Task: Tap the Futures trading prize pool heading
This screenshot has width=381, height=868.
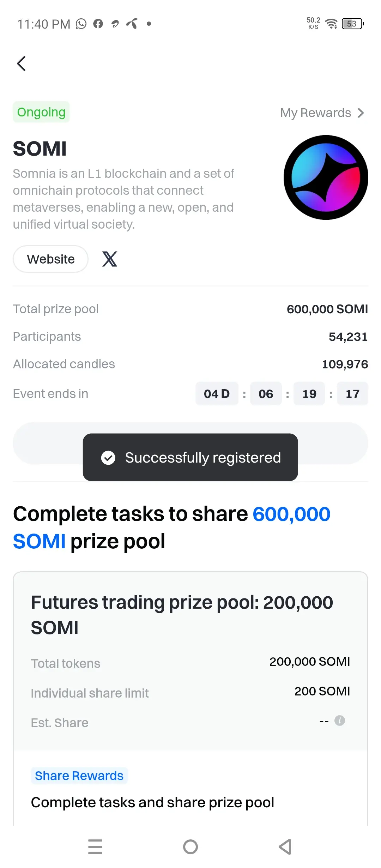Action: click(182, 615)
